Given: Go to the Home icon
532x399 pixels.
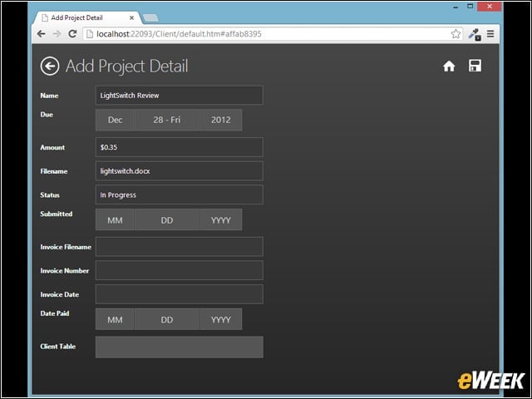Looking at the screenshot, I should (449, 66).
